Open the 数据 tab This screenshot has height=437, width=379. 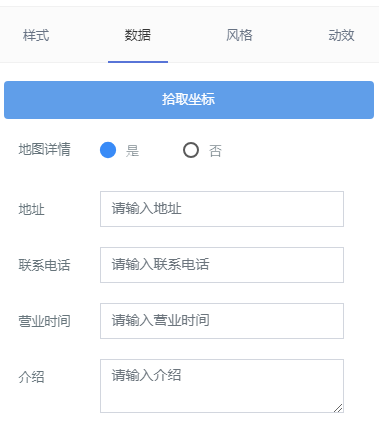tap(138, 35)
